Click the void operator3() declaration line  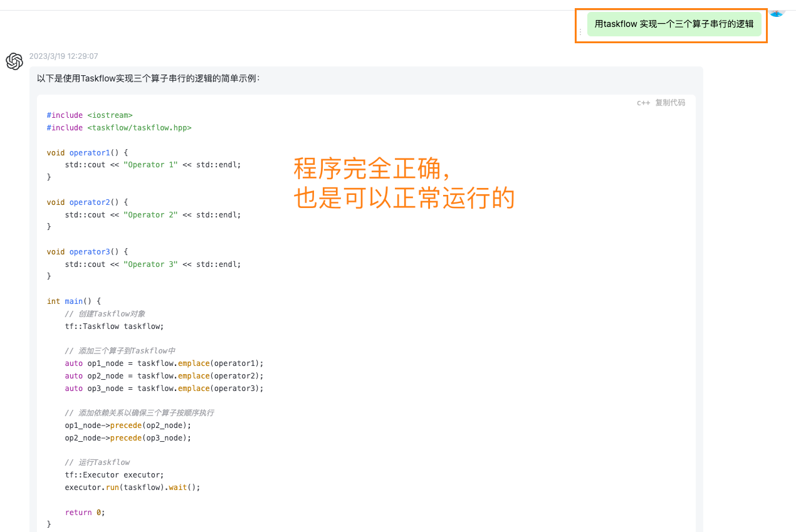point(87,252)
